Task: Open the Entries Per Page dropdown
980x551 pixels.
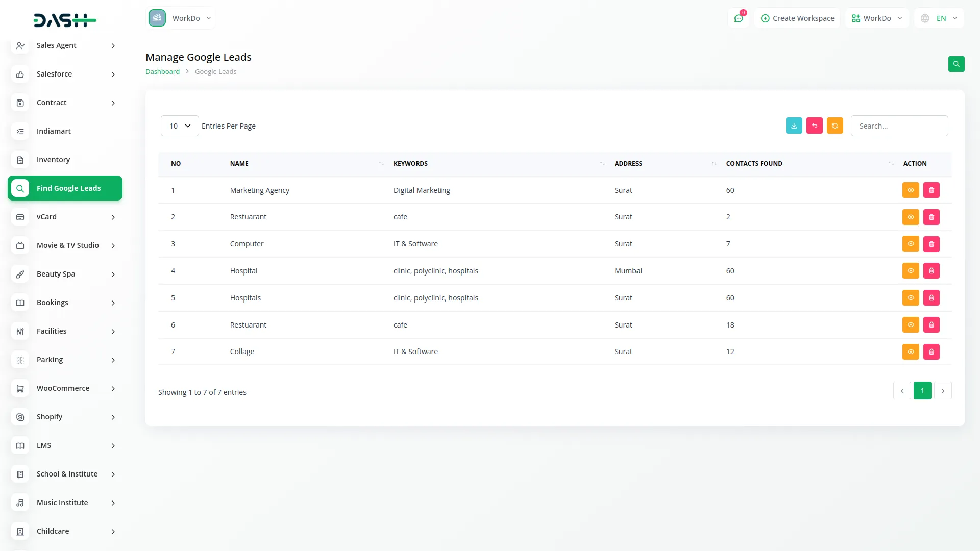Action: [179, 126]
